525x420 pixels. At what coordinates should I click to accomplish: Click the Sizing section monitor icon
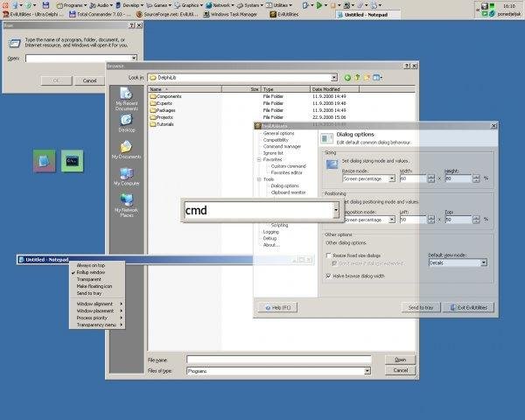pyautogui.click(x=332, y=164)
